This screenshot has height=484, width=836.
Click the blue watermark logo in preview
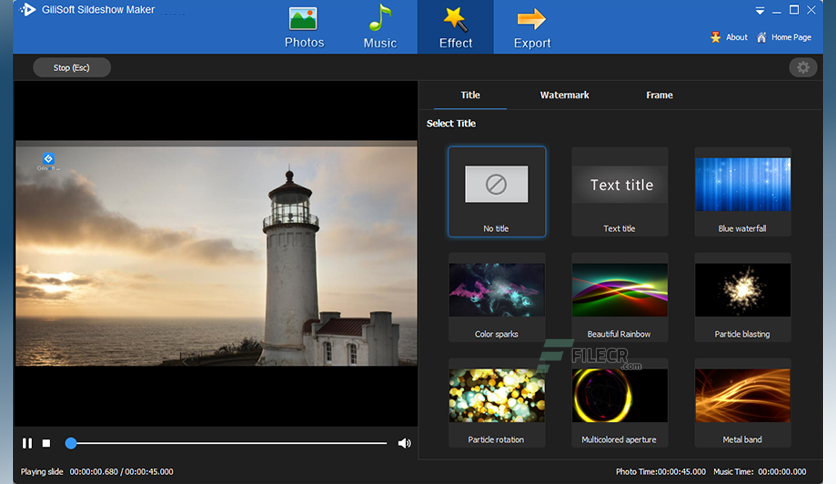click(x=48, y=158)
